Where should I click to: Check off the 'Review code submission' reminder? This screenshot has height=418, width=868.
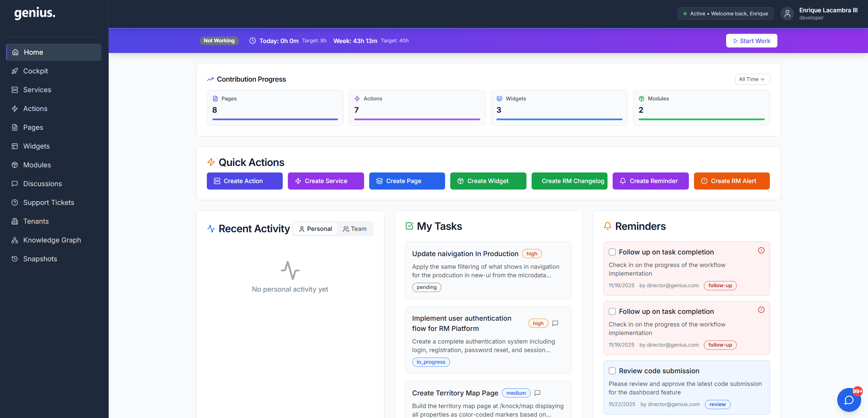tap(612, 371)
